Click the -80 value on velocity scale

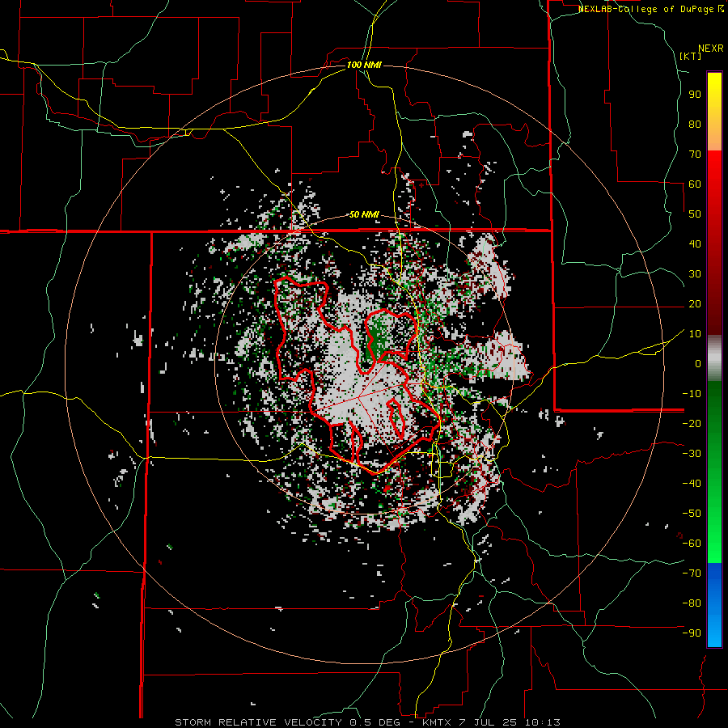(x=692, y=603)
